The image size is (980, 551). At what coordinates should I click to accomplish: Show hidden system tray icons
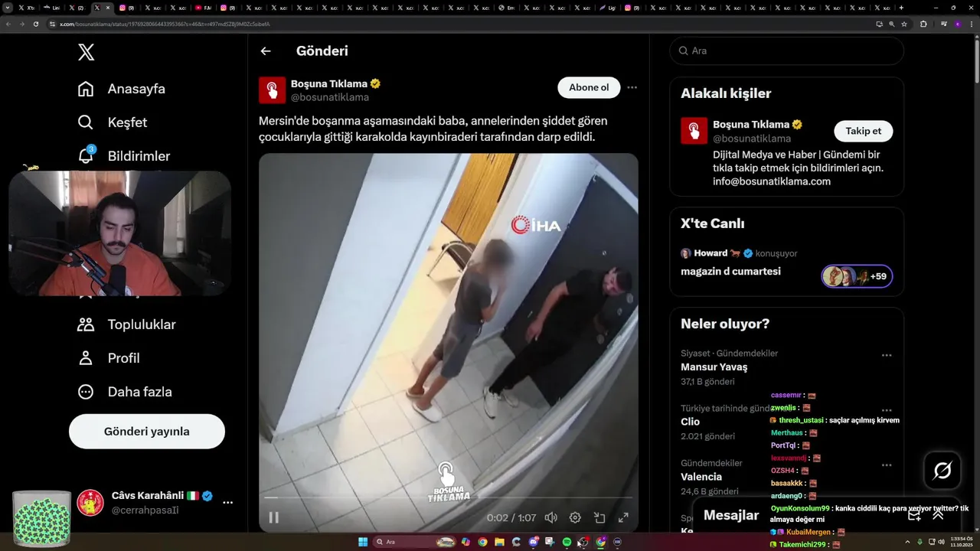point(908,542)
